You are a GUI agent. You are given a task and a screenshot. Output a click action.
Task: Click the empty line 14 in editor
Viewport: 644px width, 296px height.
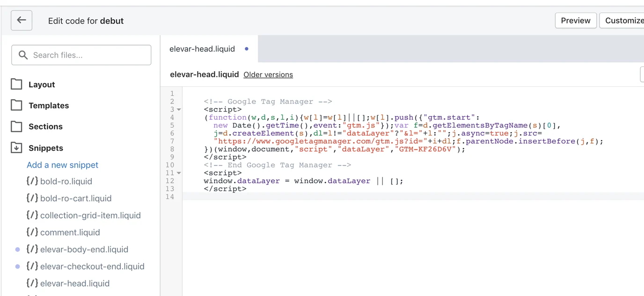coord(413,197)
